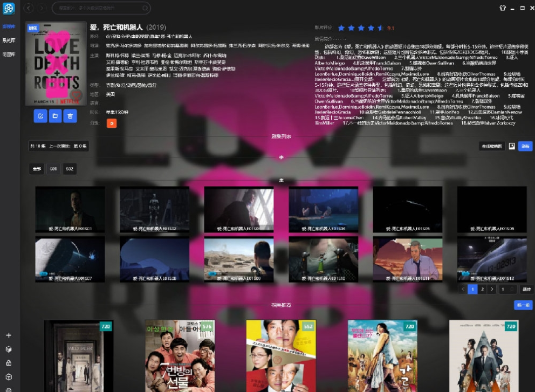Image resolution: width=535 pixels, height=392 pixels.
Task: Open the 系列库 library in sidebar
Action: [x=9, y=40]
